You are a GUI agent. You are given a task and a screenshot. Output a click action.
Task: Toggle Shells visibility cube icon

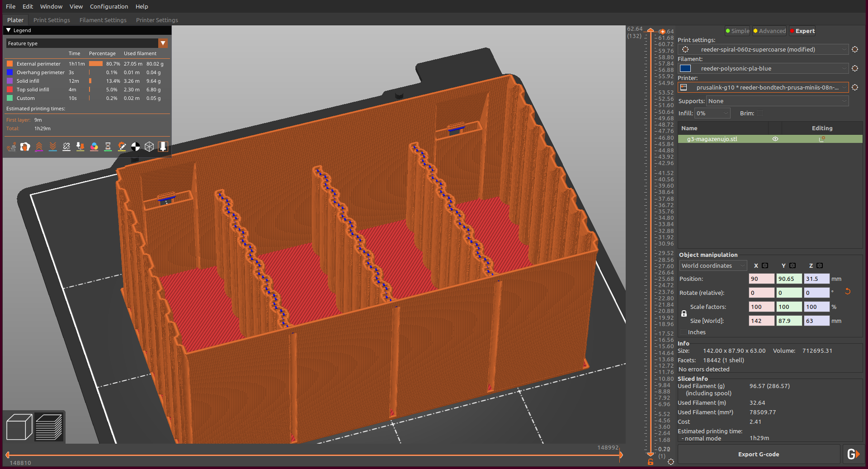tap(149, 147)
